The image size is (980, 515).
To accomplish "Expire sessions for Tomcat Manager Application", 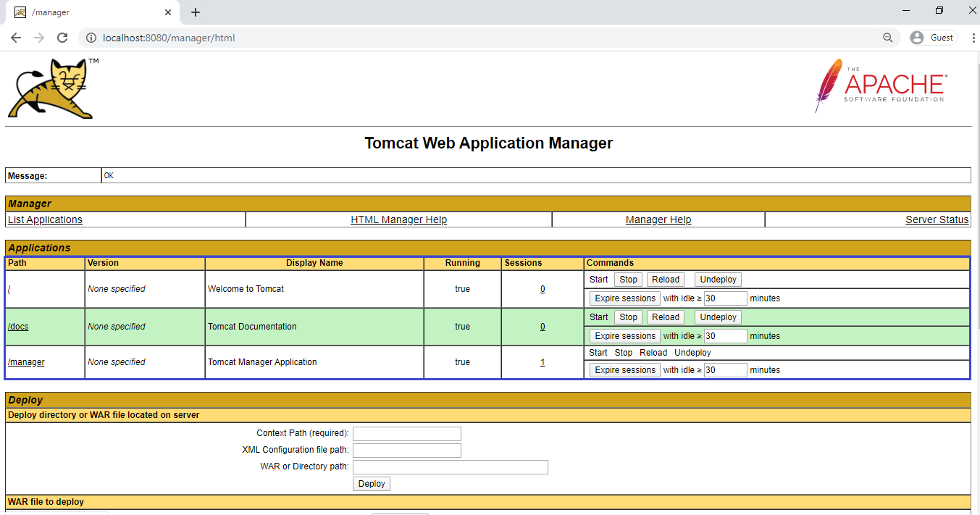I will 625,370.
